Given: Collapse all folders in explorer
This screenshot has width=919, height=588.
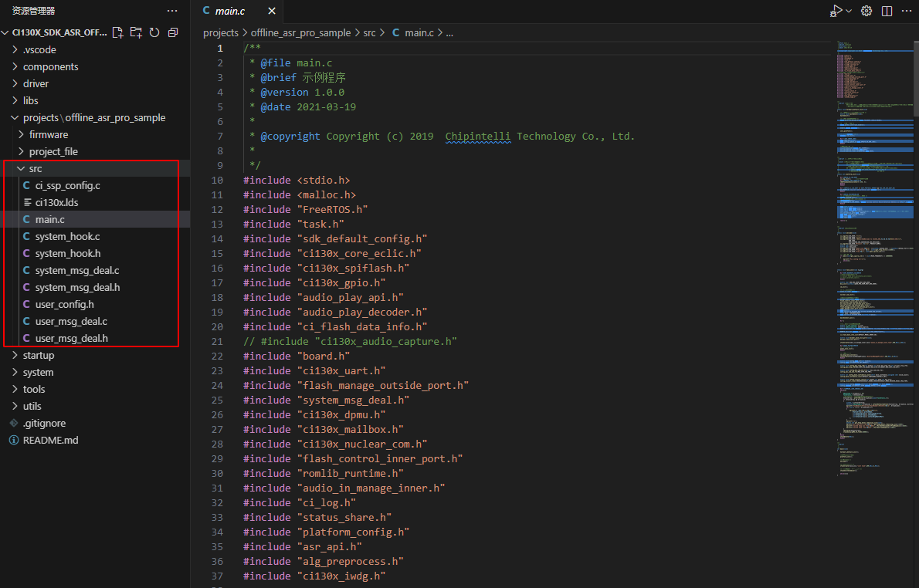Looking at the screenshot, I should (x=173, y=32).
